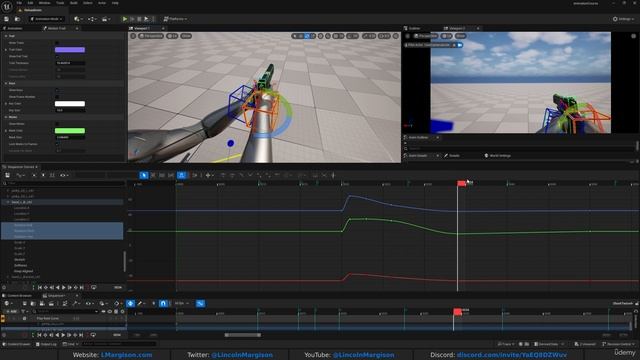640x360 pixels.
Task: Click the Perspective button in Viewport 1
Action: pos(151,36)
